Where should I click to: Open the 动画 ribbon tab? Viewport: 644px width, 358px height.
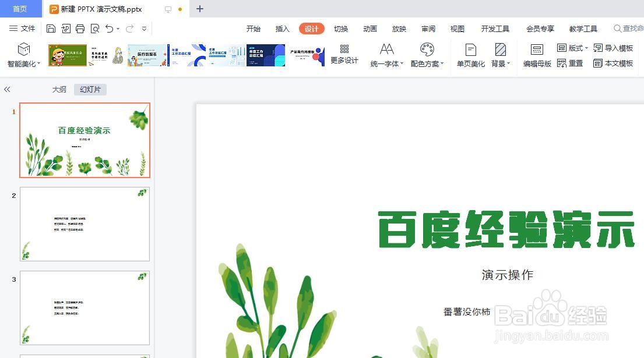tap(370, 29)
